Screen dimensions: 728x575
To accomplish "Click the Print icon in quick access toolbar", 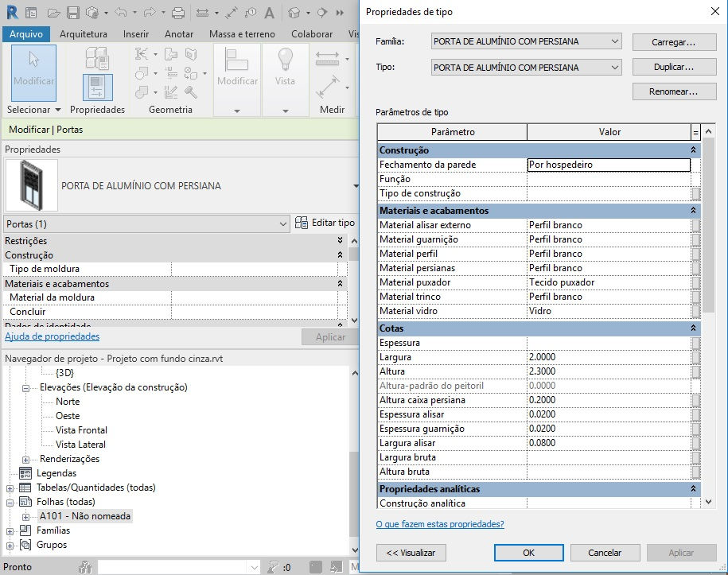I will click(x=177, y=13).
